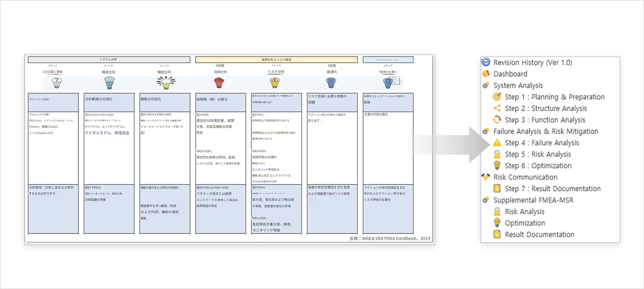The width and height of the screenshot is (644, 289).
Task: Click the リスク低減に必要な措置の把握 cell
Action: tap(332, 102)
